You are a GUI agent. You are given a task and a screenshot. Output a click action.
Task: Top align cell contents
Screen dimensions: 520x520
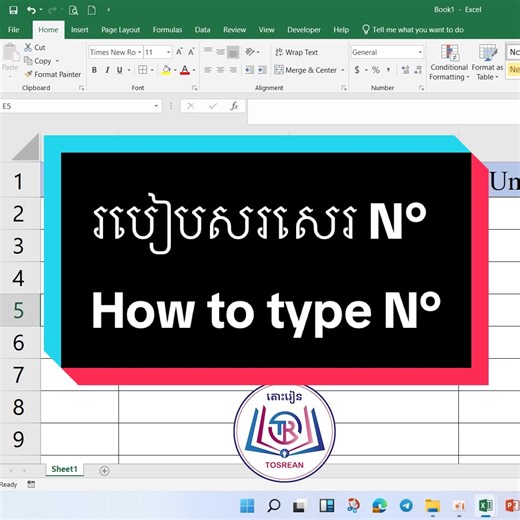(x=208, y=51)
